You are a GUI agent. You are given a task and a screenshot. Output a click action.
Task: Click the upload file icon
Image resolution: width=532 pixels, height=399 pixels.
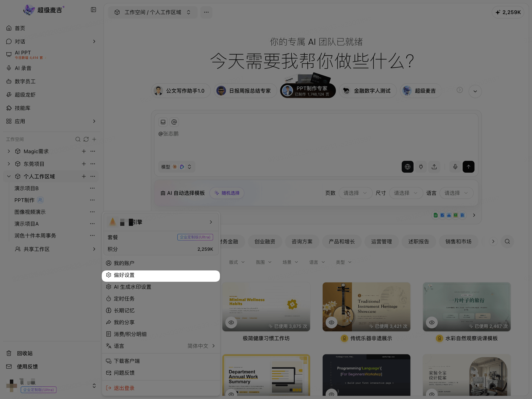(x=434, y=167)
